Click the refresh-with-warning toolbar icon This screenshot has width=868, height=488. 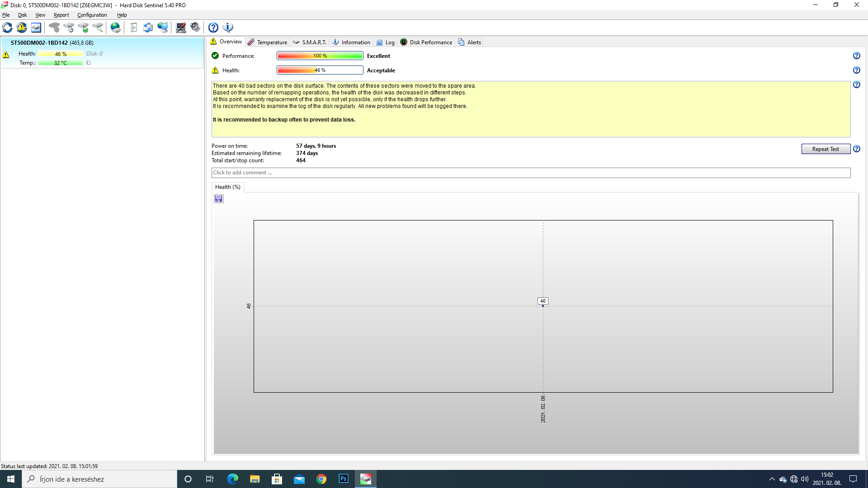[22, 28]
